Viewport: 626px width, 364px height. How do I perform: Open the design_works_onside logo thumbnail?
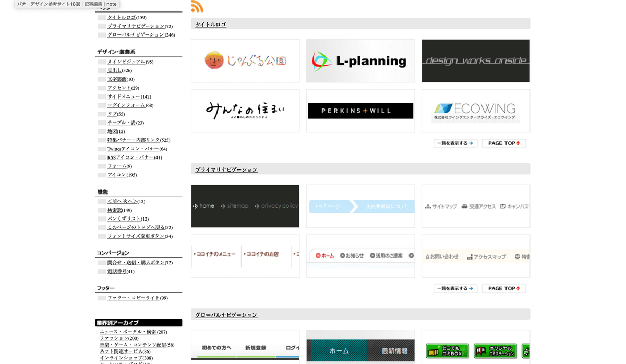[x=476, y=61]
